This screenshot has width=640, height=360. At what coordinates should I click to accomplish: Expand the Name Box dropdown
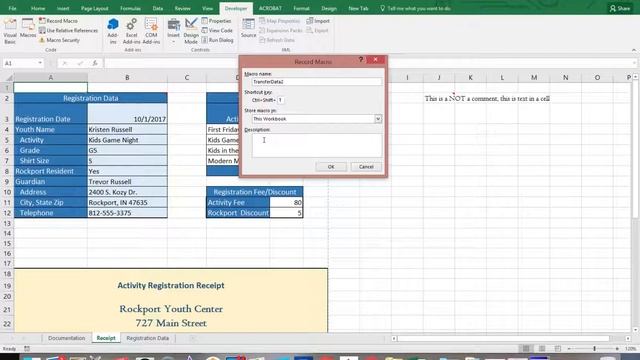coord(40,63)
